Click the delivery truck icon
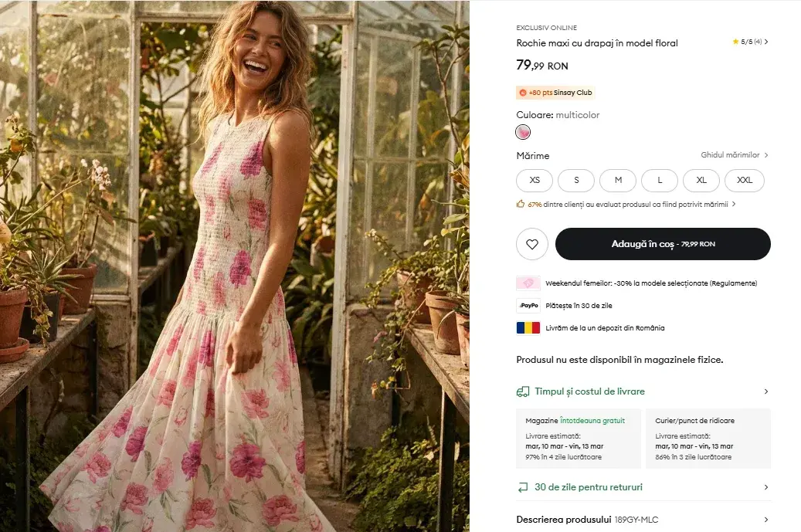 (x=523, y=391)
